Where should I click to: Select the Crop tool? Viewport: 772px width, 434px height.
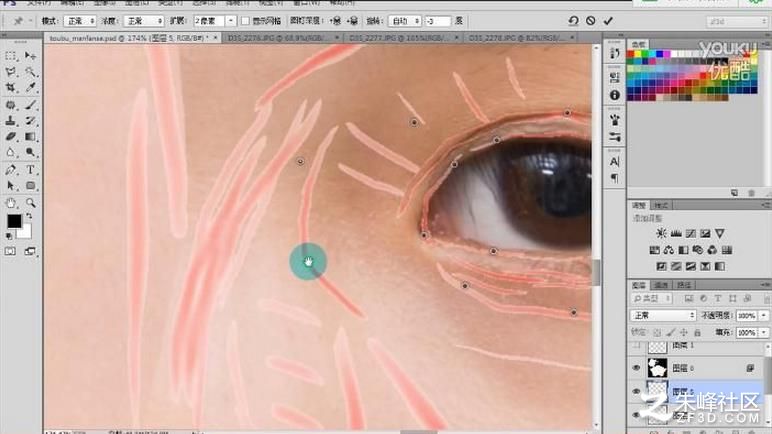tap(10, 88)
